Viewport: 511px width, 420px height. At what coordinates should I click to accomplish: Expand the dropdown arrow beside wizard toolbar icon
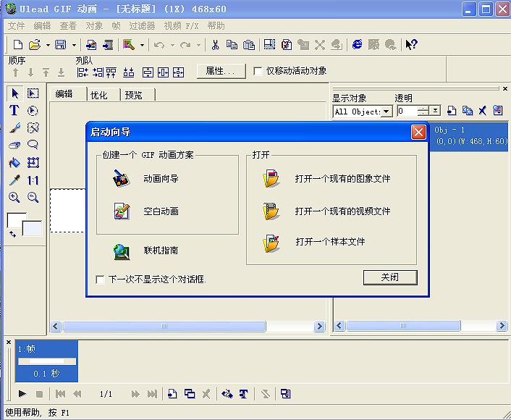click(142, 45)
